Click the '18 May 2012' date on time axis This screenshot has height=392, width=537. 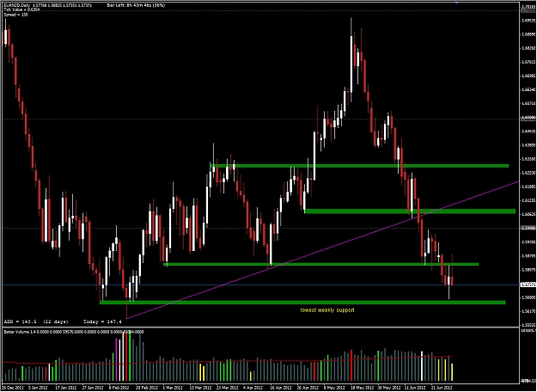point(361,388)
